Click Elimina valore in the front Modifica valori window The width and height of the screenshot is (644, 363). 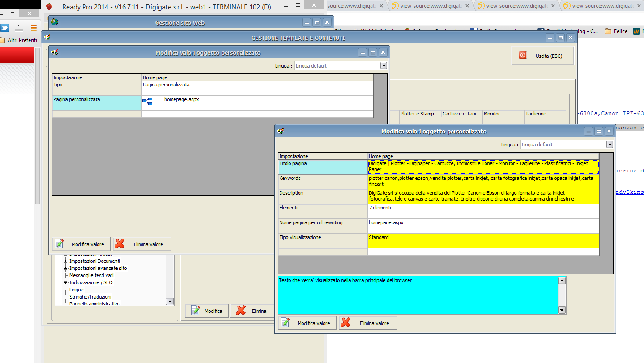368,323
